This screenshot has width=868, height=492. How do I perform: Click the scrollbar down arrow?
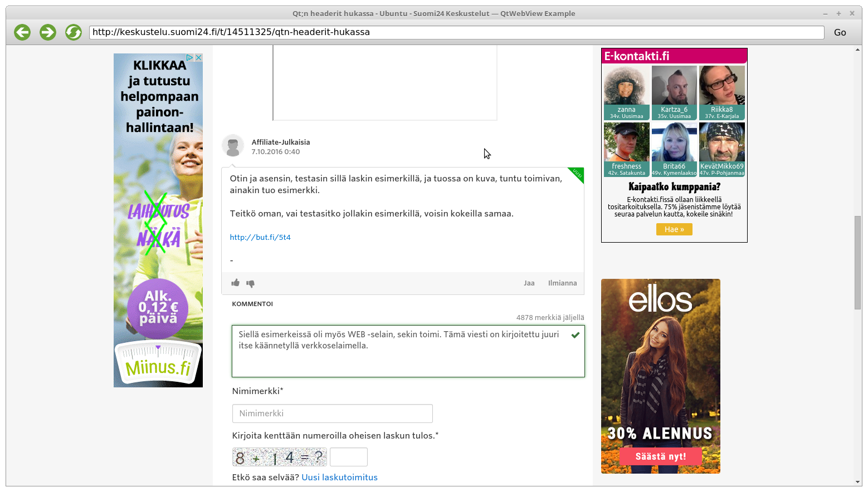pyautogui.click(x=858, y=482)
